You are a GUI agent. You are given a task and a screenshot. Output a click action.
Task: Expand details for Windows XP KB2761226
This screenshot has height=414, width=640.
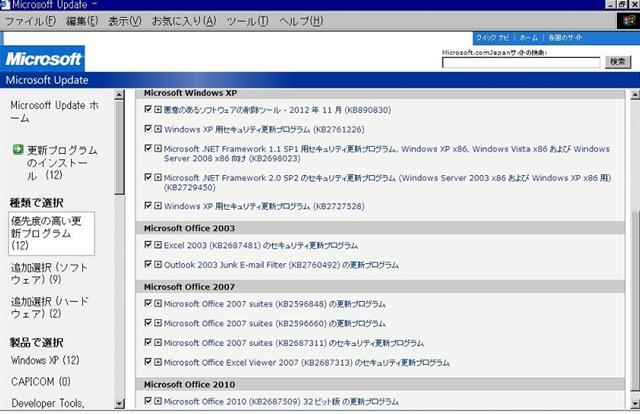point(158,129)
